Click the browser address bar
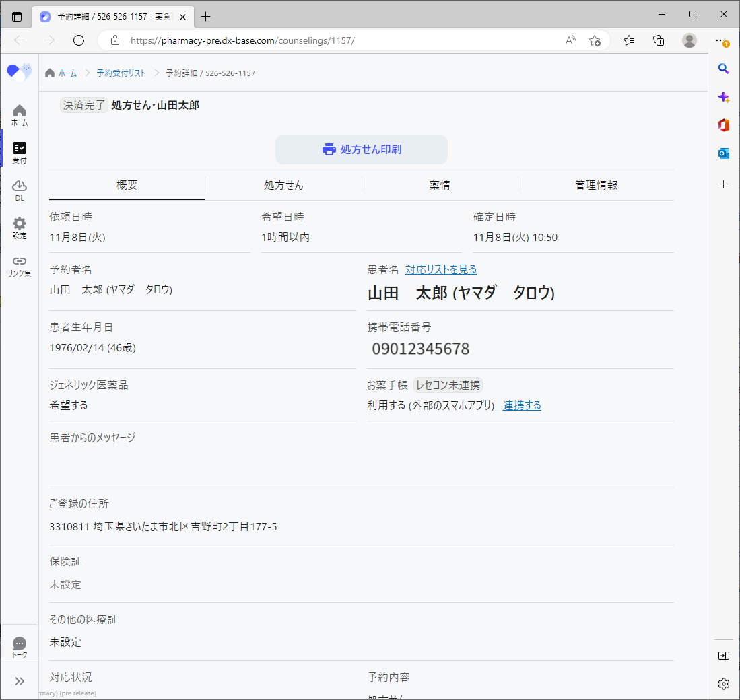This screenshot has height=700, width=740. tap(337, 40)
